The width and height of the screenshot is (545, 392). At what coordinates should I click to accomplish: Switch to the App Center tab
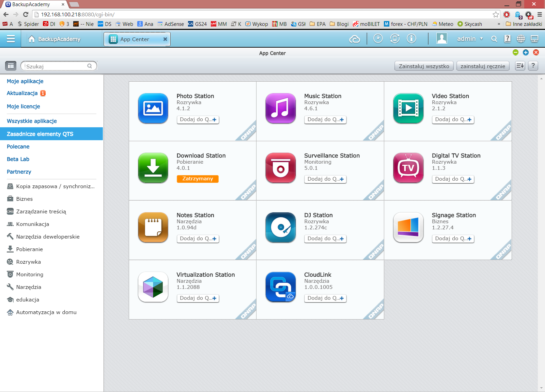point(135,39)
